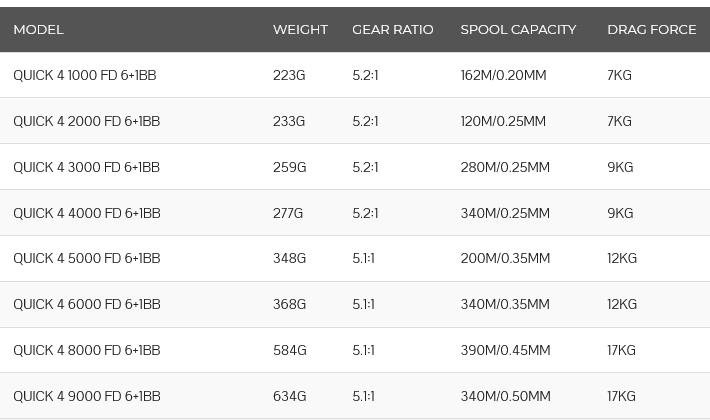Click the 280M/0.25MM spool capacity value
This screenshot has height=420, width=710.
[x=505, y=168]
